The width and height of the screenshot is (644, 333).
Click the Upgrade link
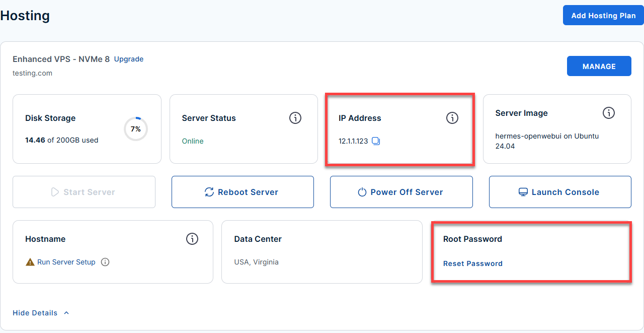coord(129,59)
